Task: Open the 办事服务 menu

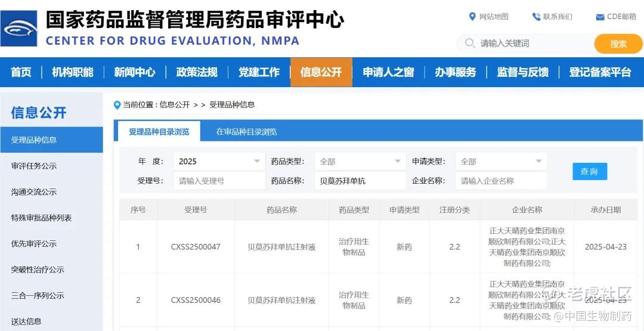Action: 456,72
